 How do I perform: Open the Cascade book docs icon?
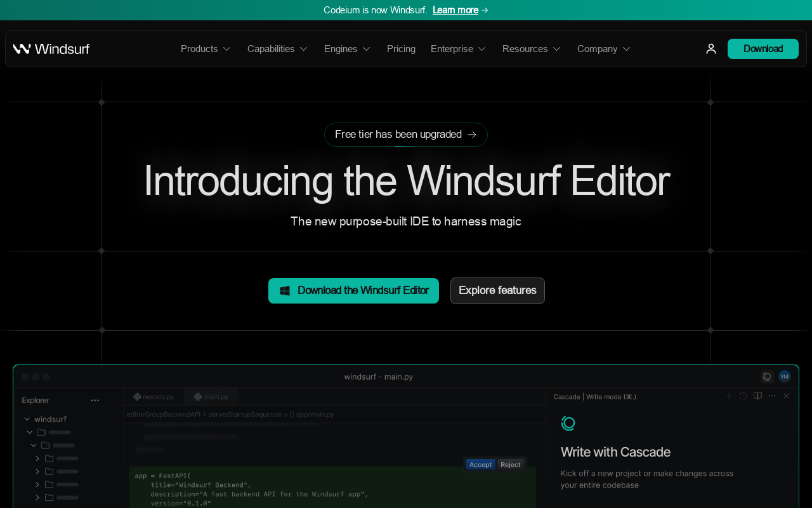point(757,396)
